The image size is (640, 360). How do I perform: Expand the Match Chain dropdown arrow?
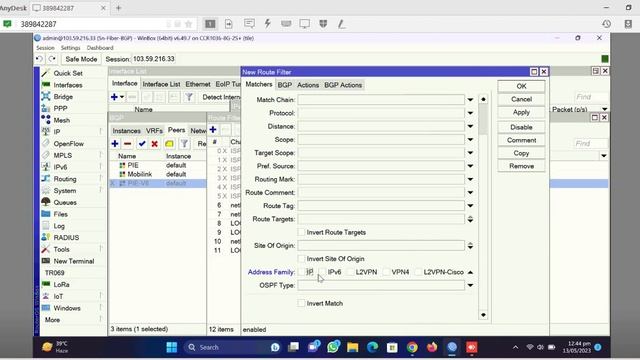point(470,100)
